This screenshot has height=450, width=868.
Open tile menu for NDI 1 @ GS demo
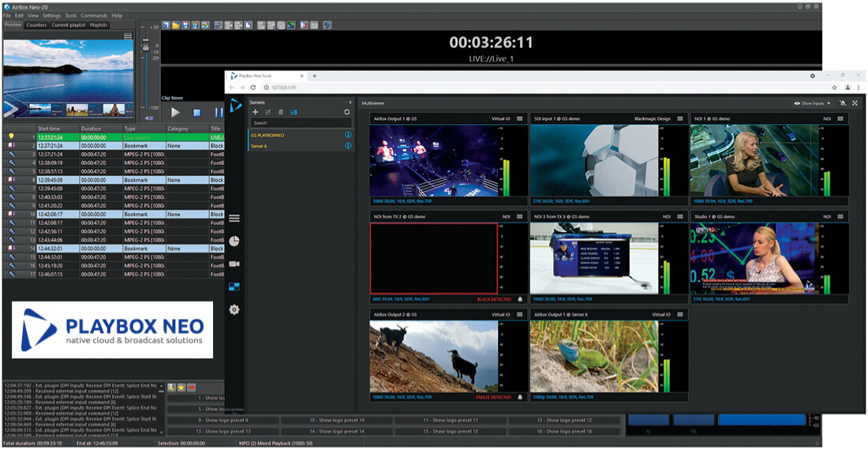click(x=840, y=118)
